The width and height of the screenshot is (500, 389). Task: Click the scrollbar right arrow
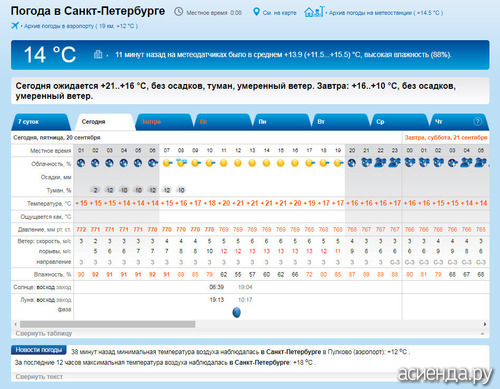click(x=485, y=324)
